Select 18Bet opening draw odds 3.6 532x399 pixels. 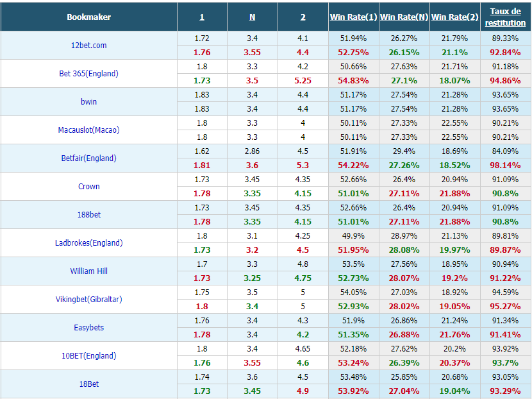pyautogui.click(x=252, y=377)
